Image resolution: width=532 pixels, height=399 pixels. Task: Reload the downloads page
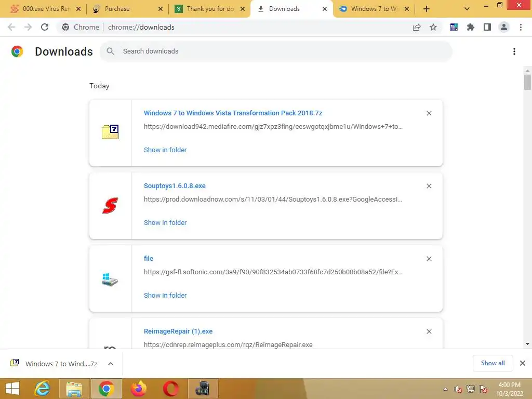(45, 27)
